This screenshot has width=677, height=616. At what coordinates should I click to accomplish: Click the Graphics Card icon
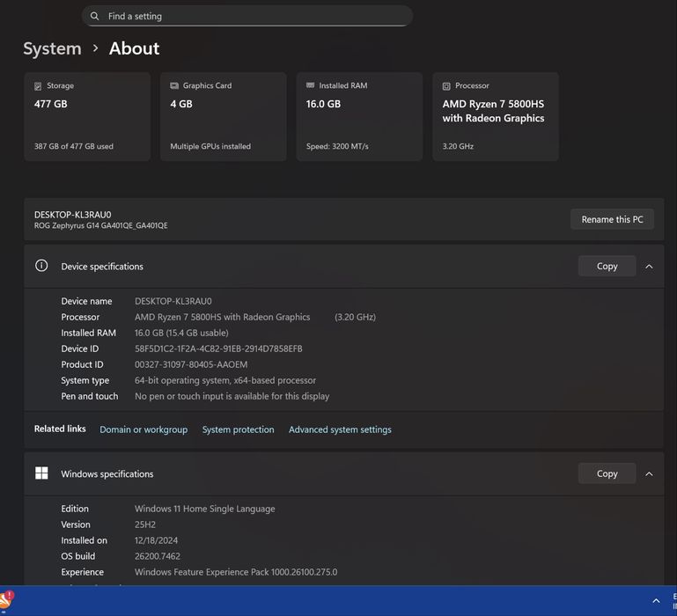click(x=174, y=85)
